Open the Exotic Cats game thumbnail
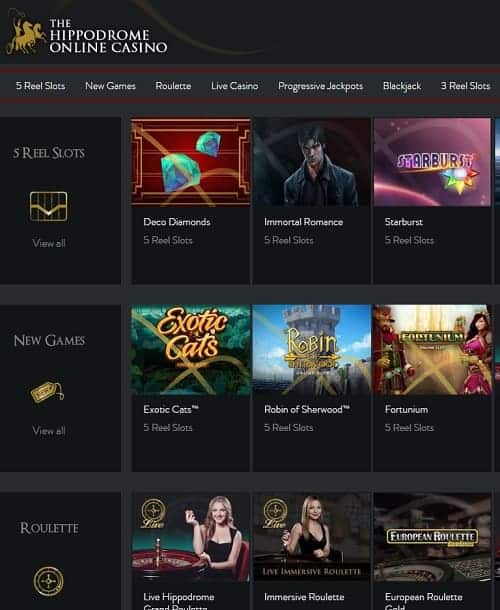The height and width of the screenshot is (610, 500). click(191, 350)
